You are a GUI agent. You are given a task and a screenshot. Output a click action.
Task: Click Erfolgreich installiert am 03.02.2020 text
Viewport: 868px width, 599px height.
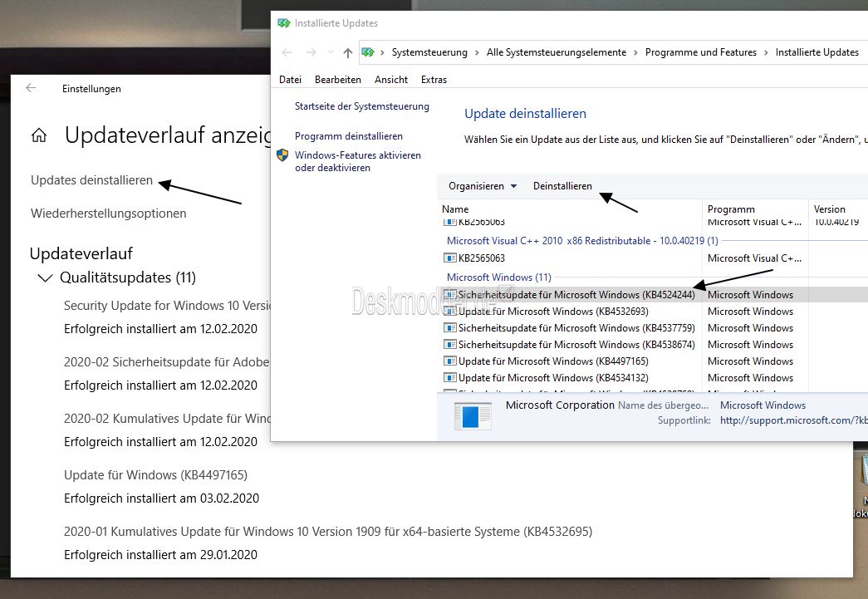click(x=161, y=498)
